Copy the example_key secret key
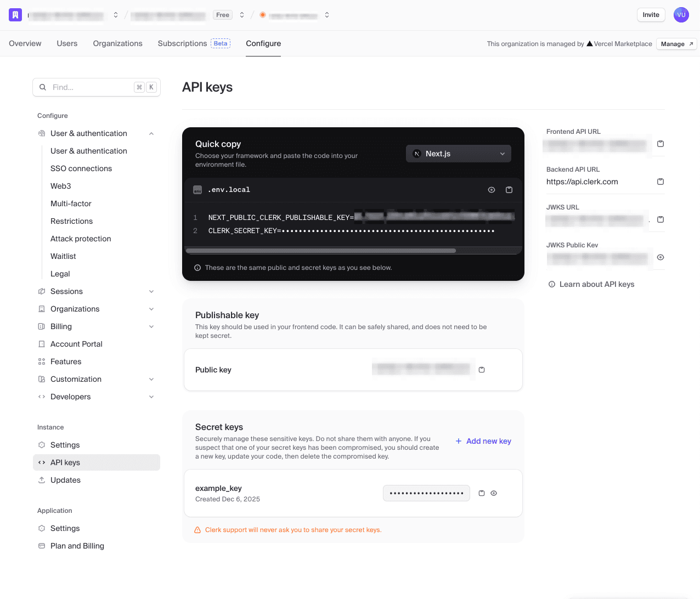Viewport: 700px width, 599px height. pos(482,493)
